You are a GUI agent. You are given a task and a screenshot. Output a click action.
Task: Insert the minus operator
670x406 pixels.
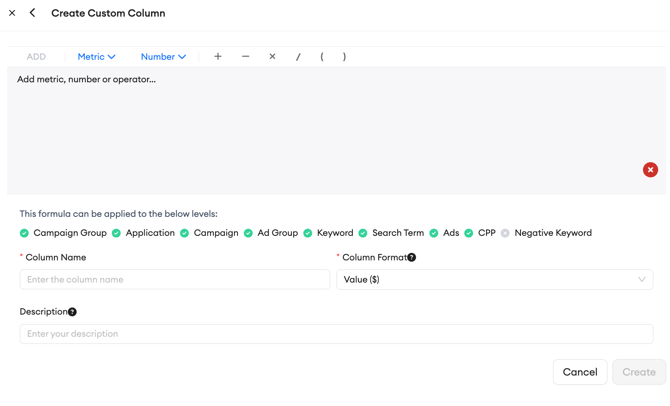click(245, 57)
